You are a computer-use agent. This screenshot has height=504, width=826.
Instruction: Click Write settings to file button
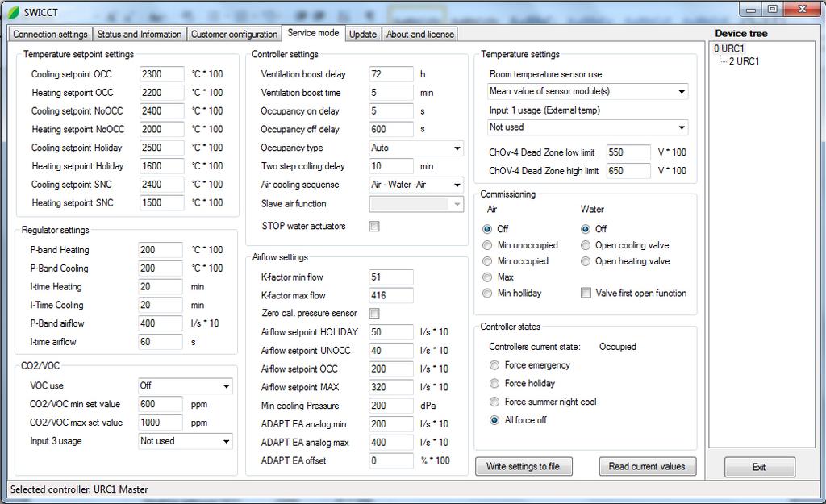[523, 466]
